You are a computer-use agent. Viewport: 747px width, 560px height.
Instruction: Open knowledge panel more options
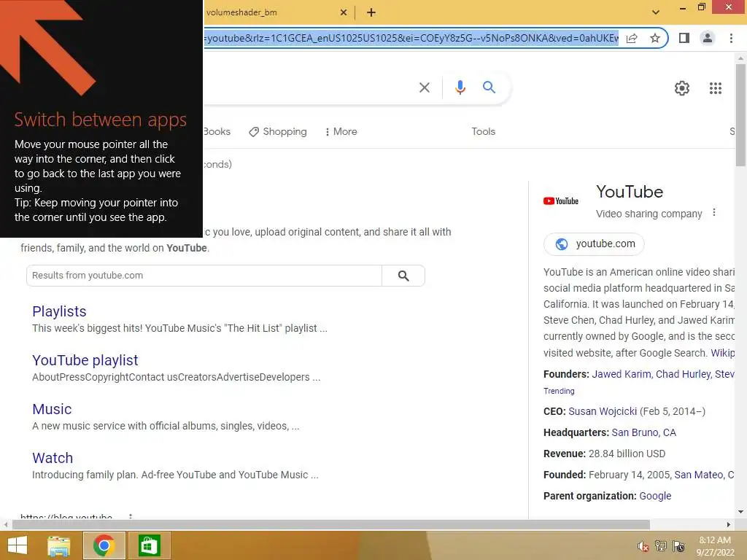(713, 212)
